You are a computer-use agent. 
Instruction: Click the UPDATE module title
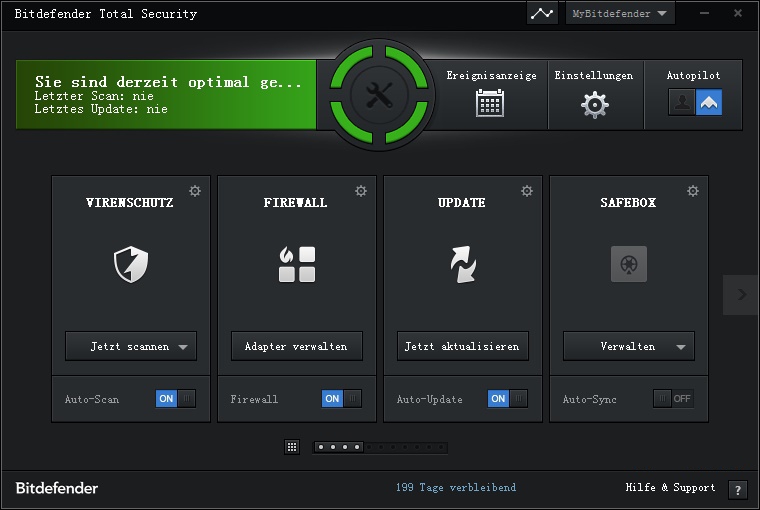461,203
